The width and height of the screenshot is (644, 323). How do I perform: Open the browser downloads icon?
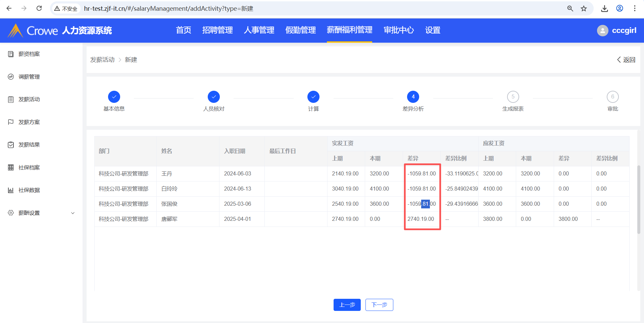[604, 8]
